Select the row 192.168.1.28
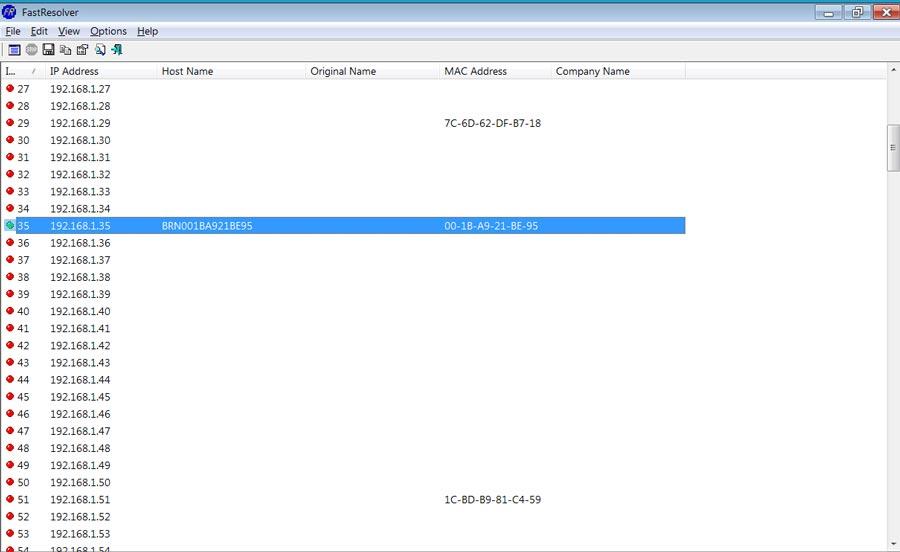 click(x=343, y=106)
